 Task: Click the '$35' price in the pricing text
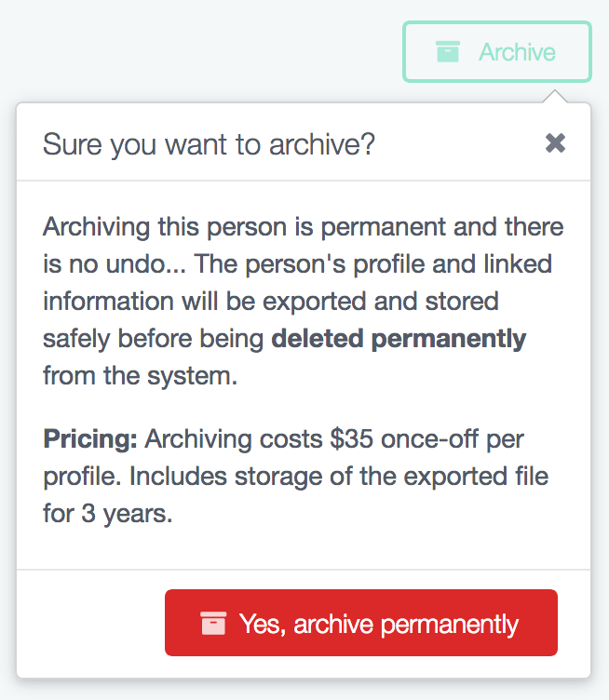coord(351,438)
